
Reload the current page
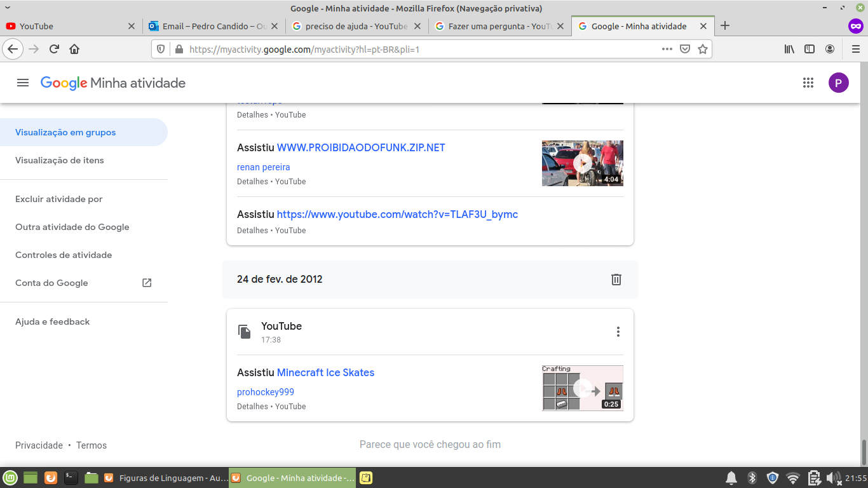tap(54, 49)
